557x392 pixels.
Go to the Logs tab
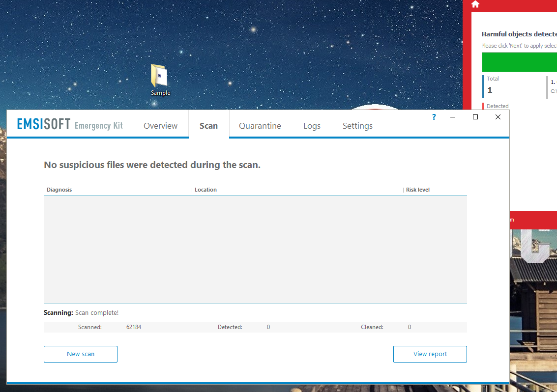pyautogui.click(x=312, y=126)
